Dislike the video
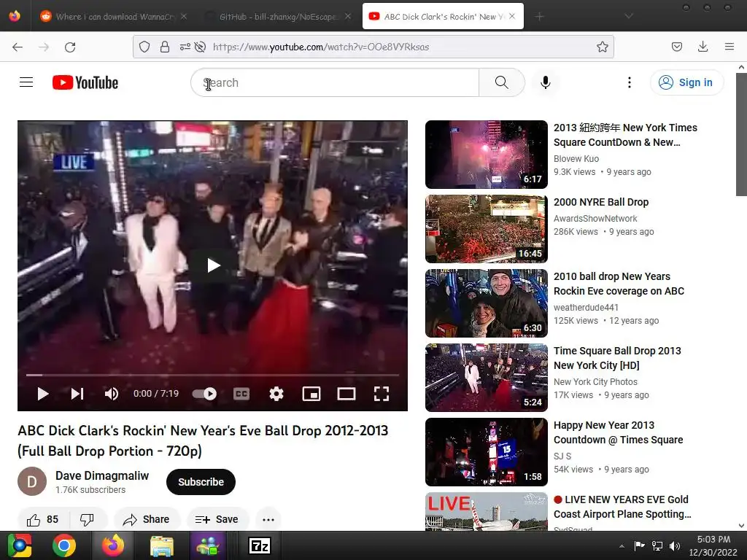 pyautogui.click(x=88, y=519)
